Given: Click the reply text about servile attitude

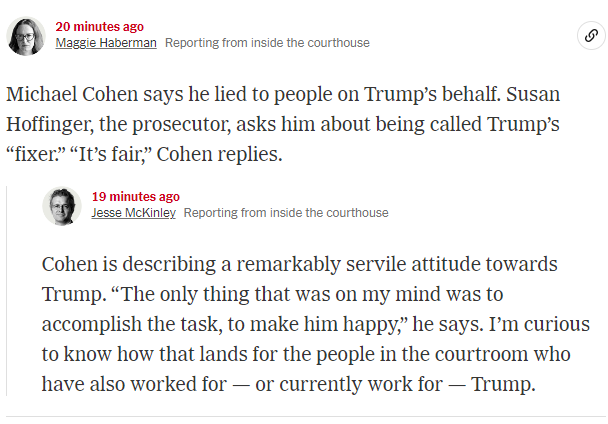Looking at the screenshot, I should coord(316,324).
